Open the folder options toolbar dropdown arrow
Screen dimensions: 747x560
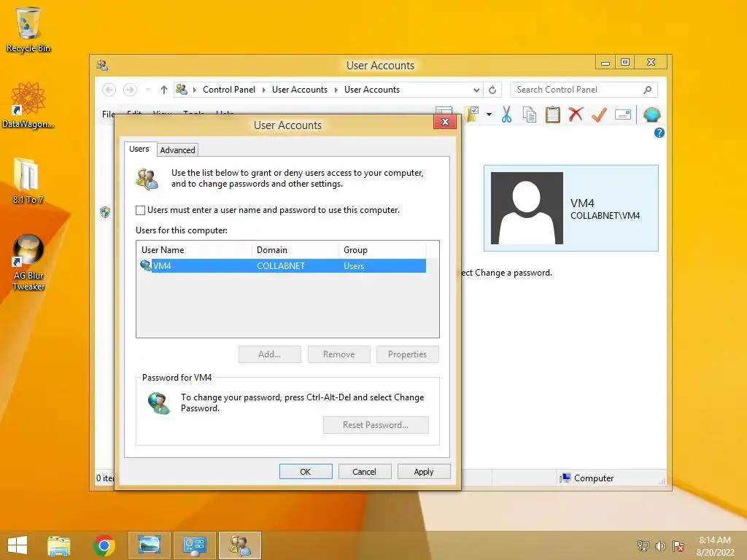tap(489, 114)
